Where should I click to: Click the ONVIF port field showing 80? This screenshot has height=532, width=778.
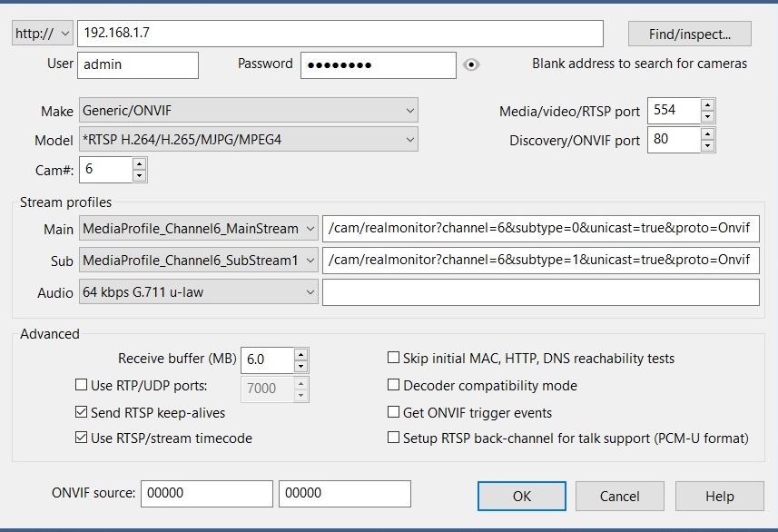click(x=674, y=140)
